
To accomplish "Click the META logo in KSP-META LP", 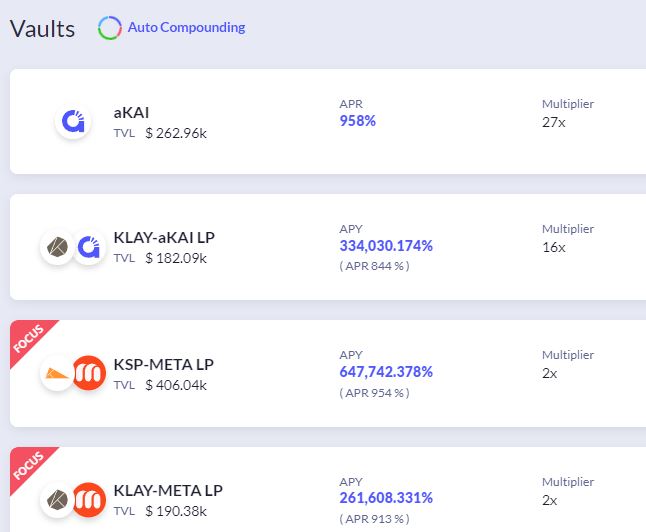I will pyautogui.click(x=89, y=373).
